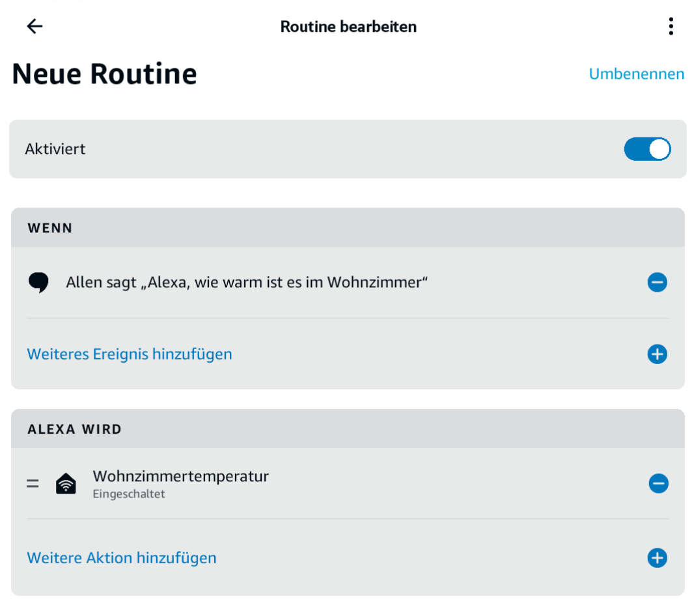Click the "Neue Routine" title
Viewport: 694px width, 616px height.
click(x=104, y=74)
